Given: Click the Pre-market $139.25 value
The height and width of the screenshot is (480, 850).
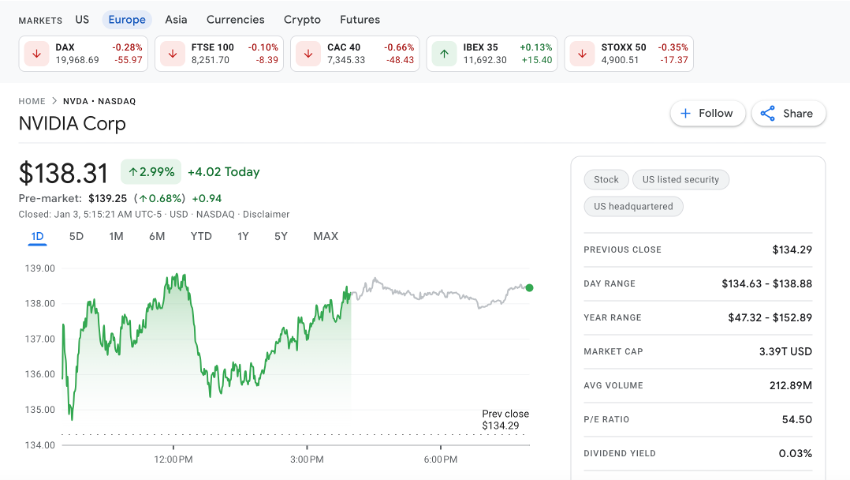Looking at the screenshot, I should pos(107,199).
